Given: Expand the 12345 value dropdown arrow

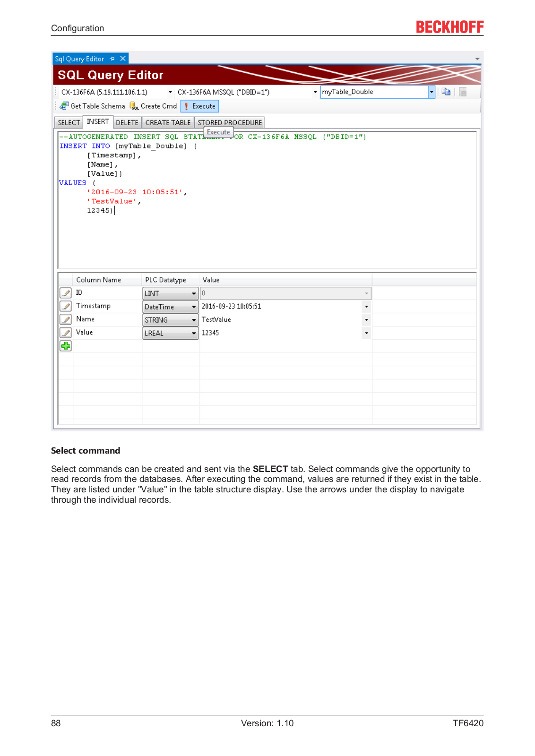Looking at the screenshot, I should [366, 333].
